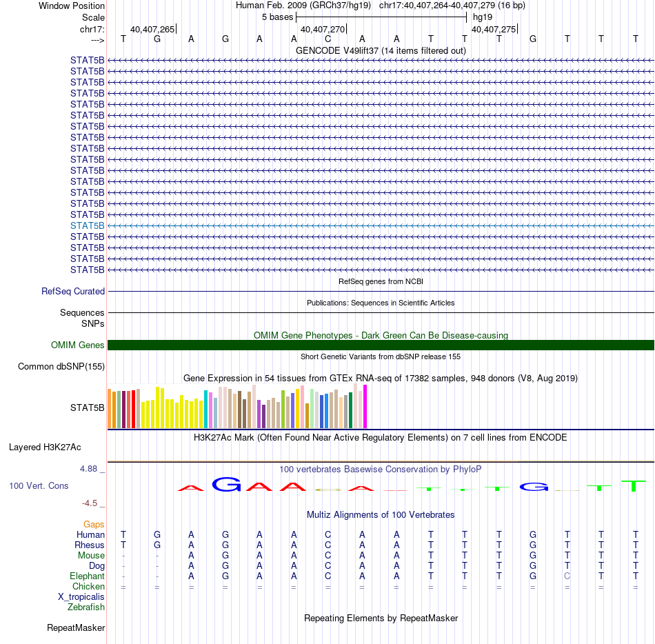Click the tall green T at PhyloP right end
The width and height of the screenshot is (655, 644).
(x=634, y=485)
